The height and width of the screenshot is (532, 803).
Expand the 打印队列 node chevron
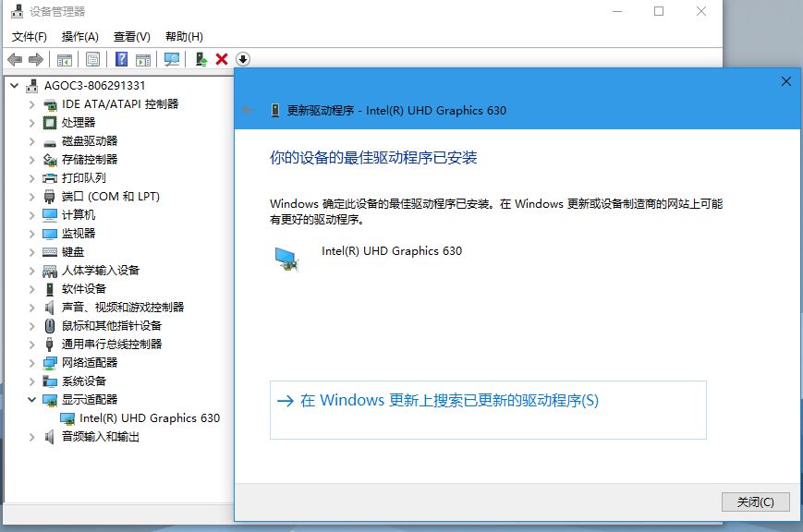click(x=31, y=178)
